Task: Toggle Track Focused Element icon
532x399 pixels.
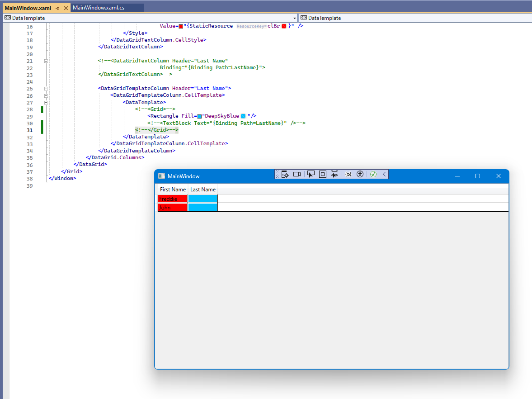Action: [334, 174]
